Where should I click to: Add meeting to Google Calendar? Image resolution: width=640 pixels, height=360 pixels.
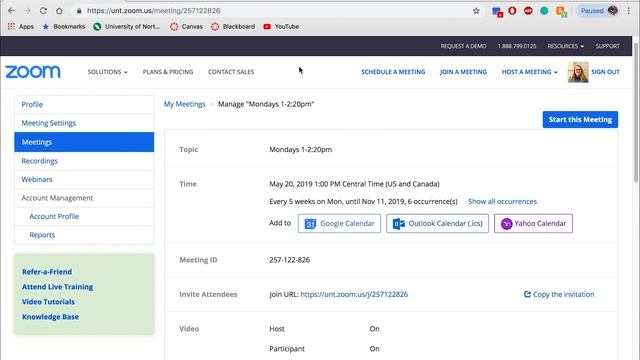tap(339, 224)
